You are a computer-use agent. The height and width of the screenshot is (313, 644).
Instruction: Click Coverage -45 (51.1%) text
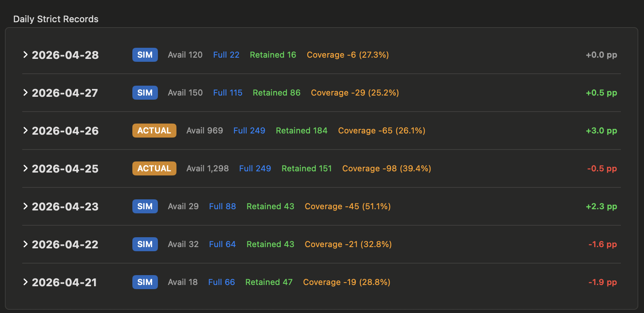click(x=348, y=206)
